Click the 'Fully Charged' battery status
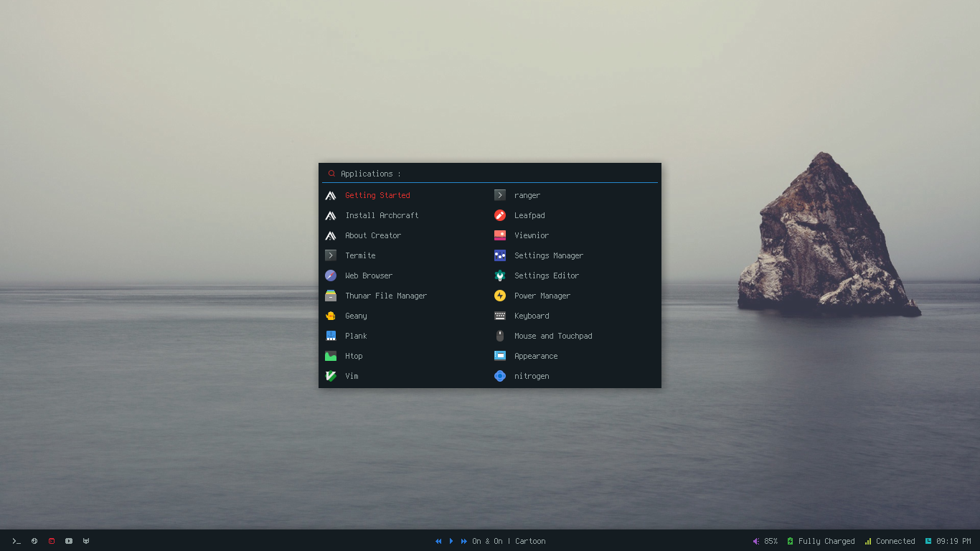Image resolution: width=980 pixels, height=551 pixels. (x=826, y=541)
